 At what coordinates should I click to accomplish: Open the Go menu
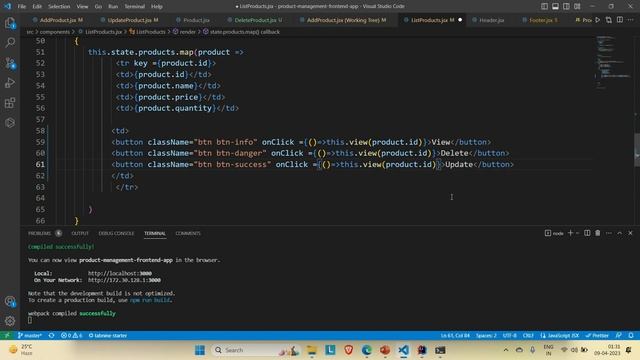pos(98,7)
